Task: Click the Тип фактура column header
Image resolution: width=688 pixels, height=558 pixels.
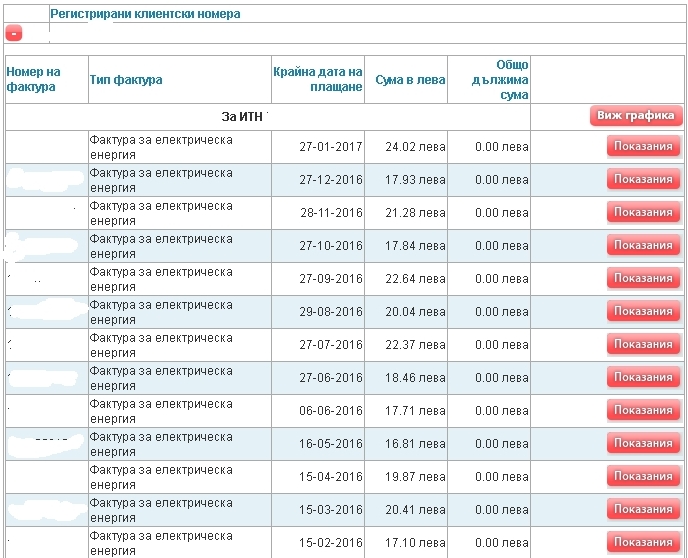Action: 126,80
